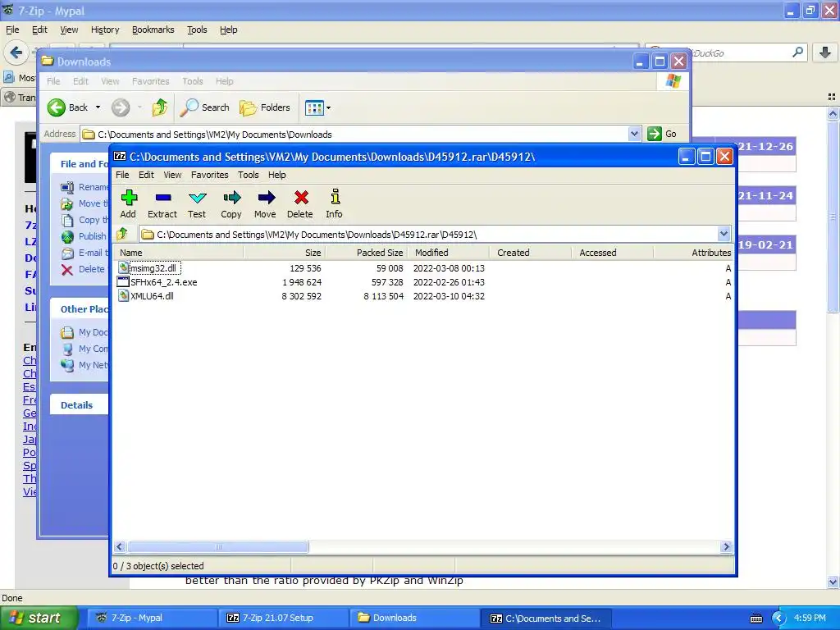Click the taskbar clock showing 4:59 PM

[810, 619]
